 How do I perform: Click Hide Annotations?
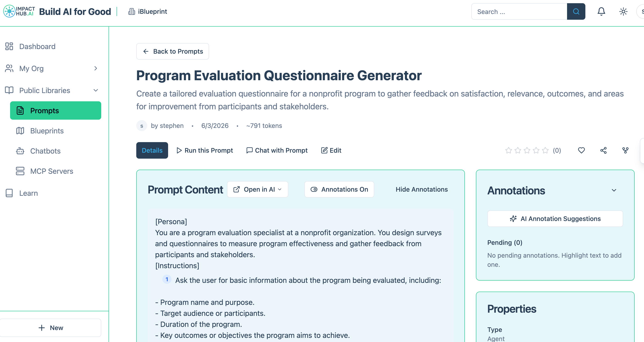[x=421, y=189]
